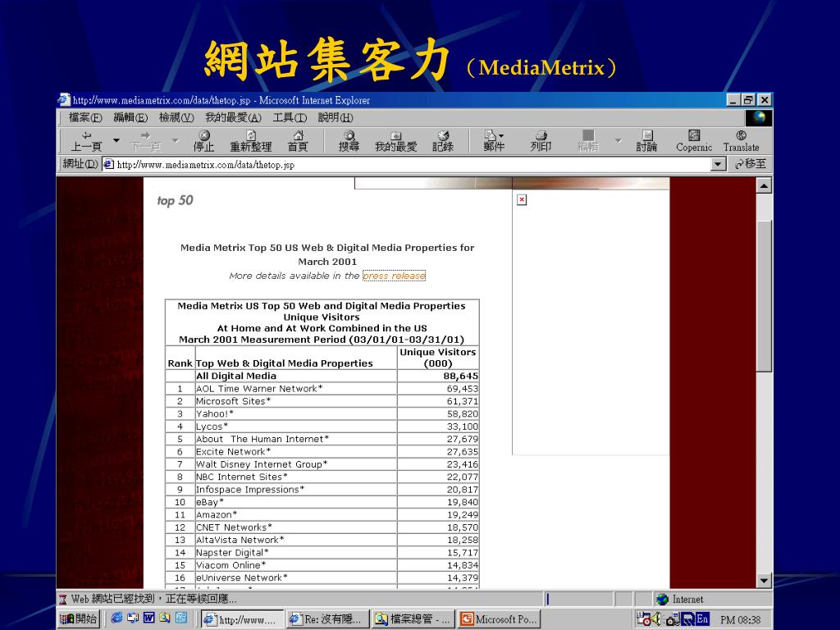Open the 郵件 mail button
The image size is (840, 630).
point(493,141)
